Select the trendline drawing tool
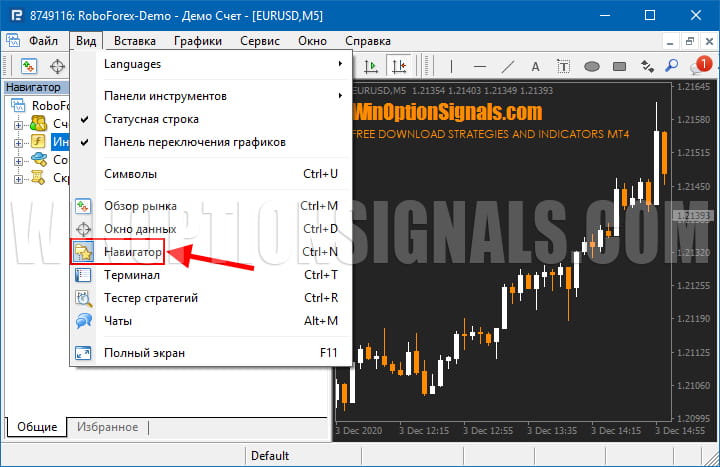720x467 pixels. [508, 66]
